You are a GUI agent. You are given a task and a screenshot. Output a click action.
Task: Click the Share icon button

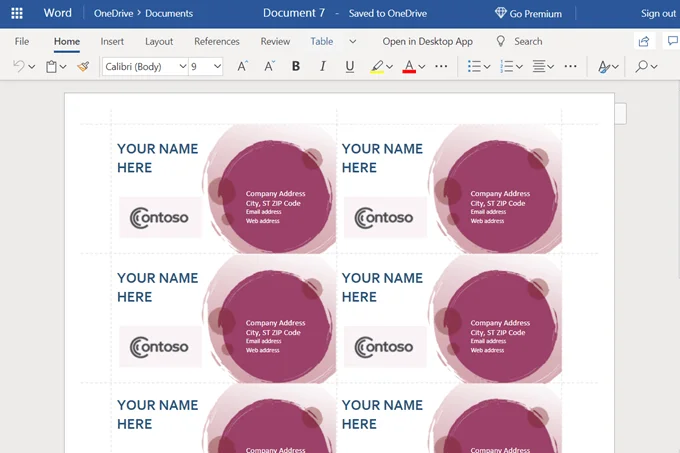pyautogui.click(x=644, y=41)
